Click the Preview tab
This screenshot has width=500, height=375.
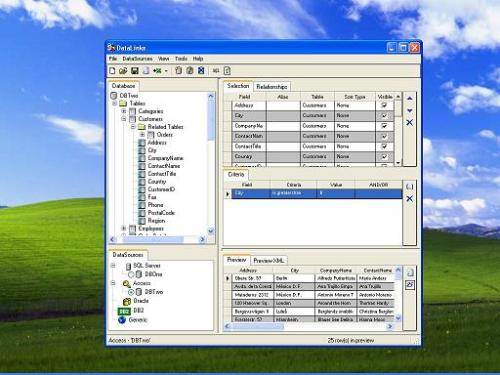[236, 260]
